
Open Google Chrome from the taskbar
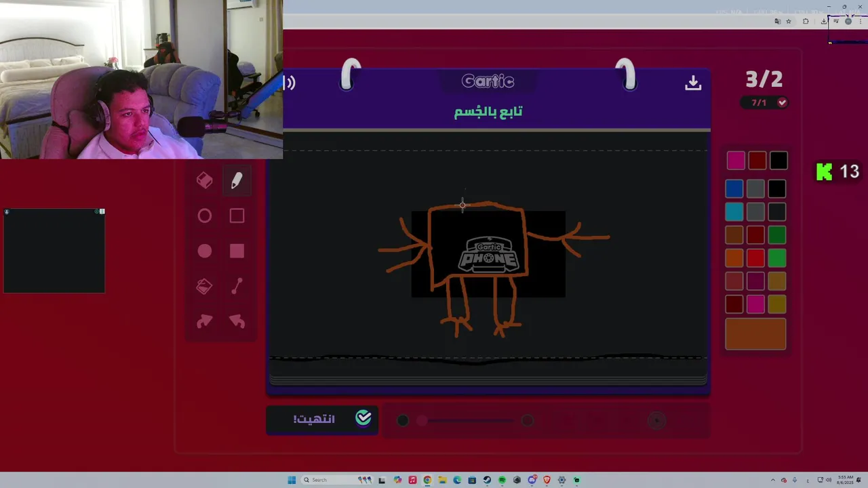427,480
